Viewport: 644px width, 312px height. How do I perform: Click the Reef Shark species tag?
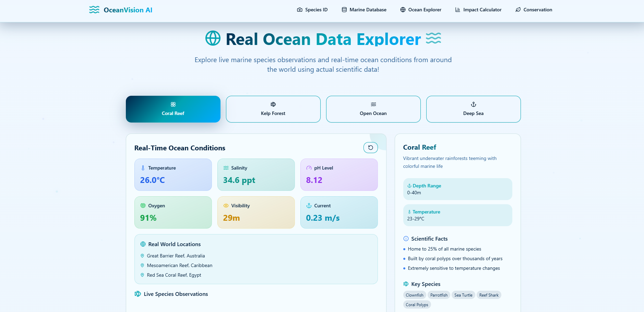(x=489, y=295)
